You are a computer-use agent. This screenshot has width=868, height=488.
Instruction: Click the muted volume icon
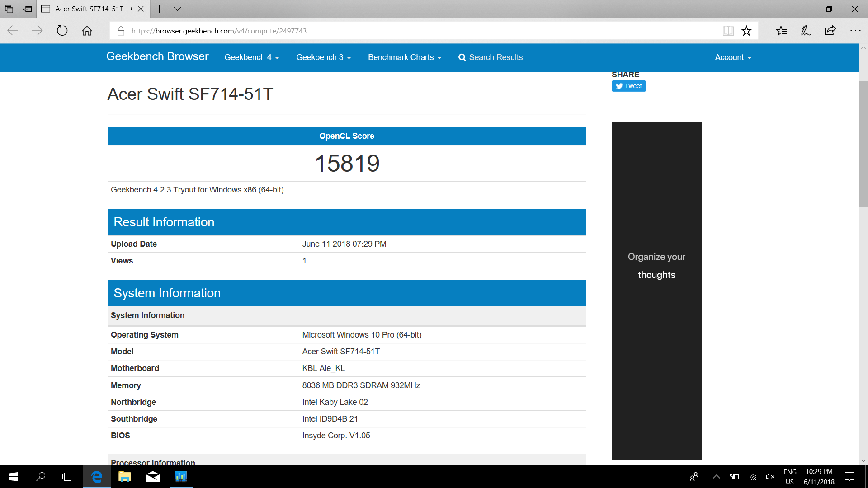pos(770,477)
